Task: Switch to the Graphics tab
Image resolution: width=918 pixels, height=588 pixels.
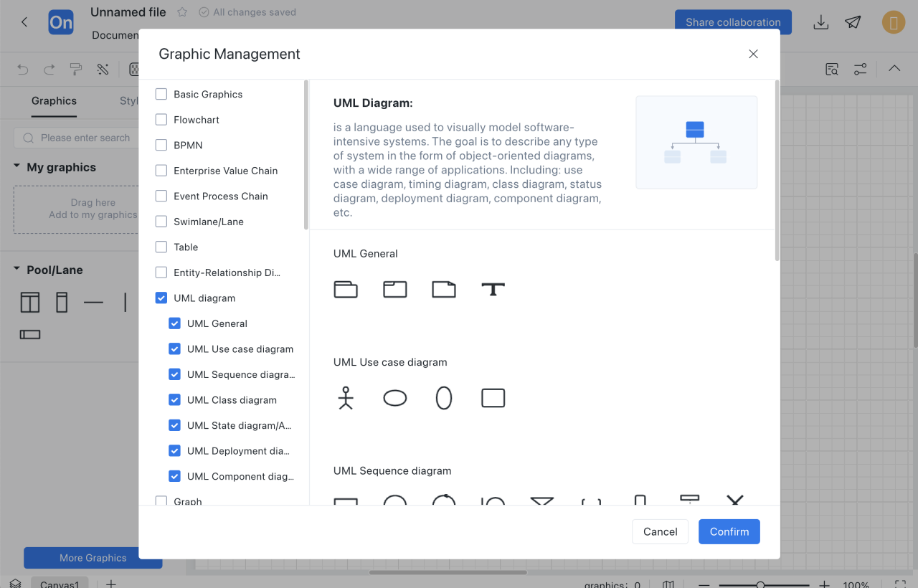Action: coord(54,101)
